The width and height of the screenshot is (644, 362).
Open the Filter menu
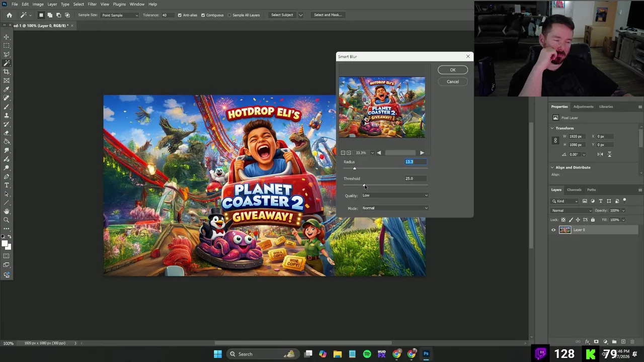(92, 4)
